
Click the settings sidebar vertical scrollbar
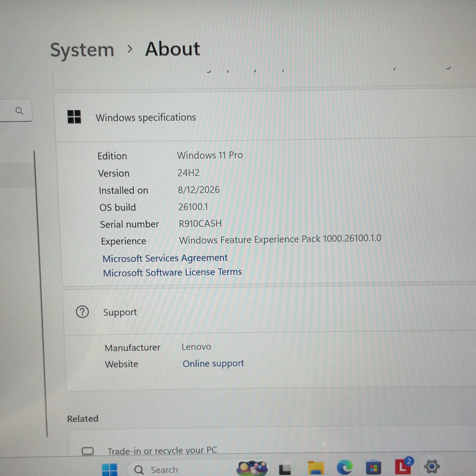40,294
